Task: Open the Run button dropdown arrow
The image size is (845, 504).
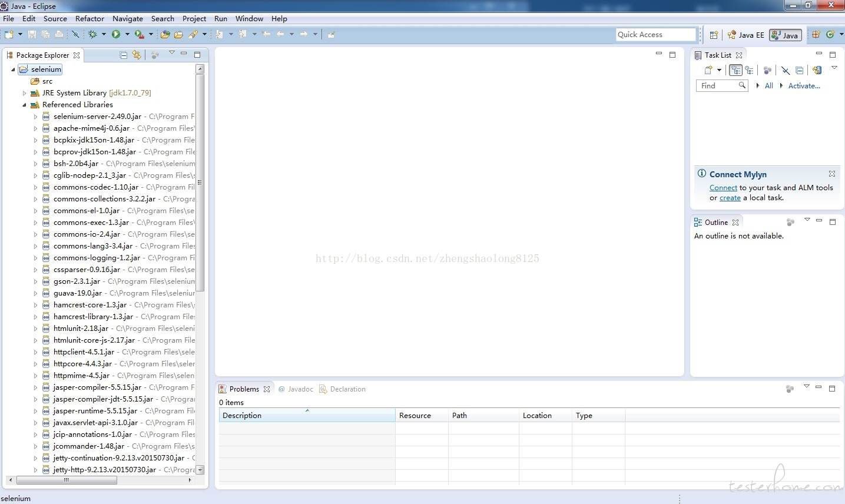Action: point(127,34)
